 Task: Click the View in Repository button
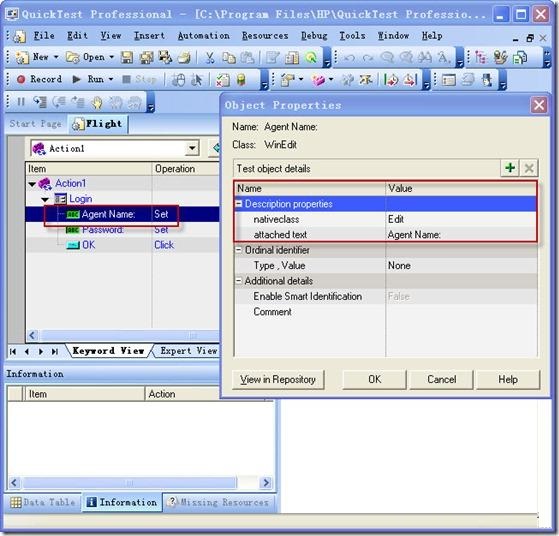click(278, 379)
